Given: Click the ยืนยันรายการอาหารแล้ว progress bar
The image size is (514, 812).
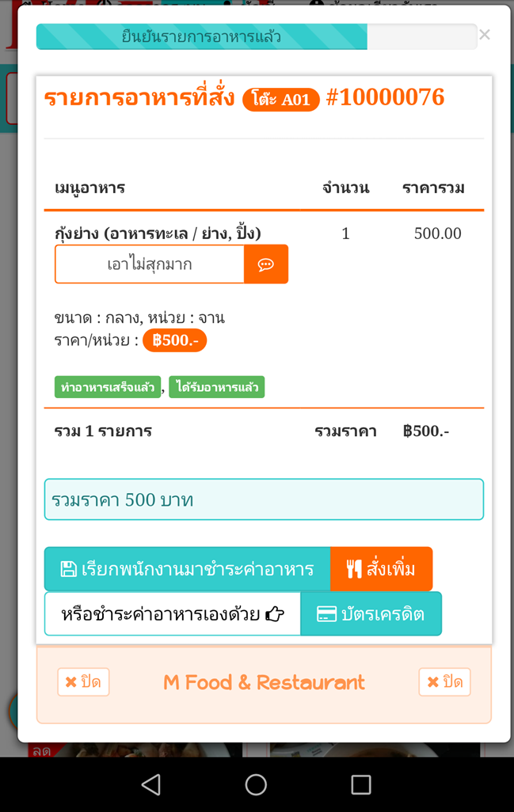Looking at the screenshot, I should [x=202, y=37].
